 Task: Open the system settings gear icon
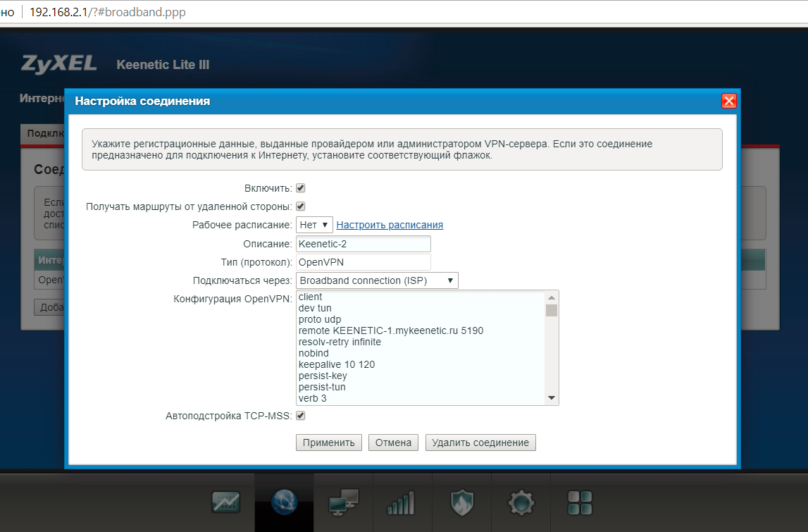521,502
